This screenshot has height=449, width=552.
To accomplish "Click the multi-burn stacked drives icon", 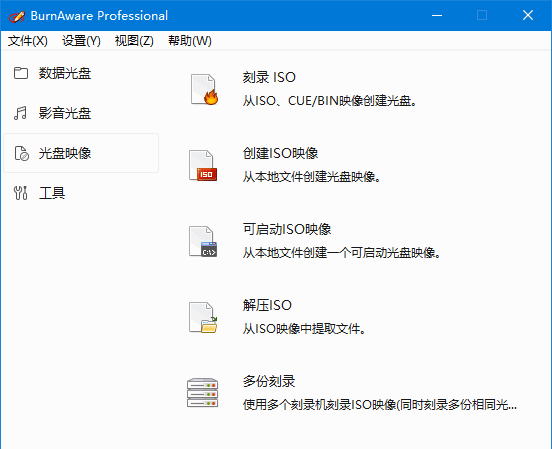I will [x=202, y=393].
